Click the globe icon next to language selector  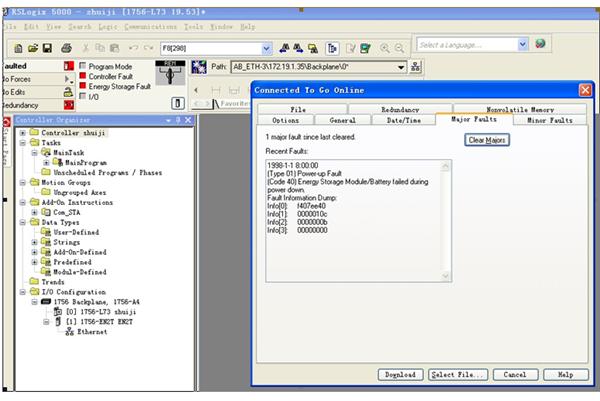(x=541, y=44)
